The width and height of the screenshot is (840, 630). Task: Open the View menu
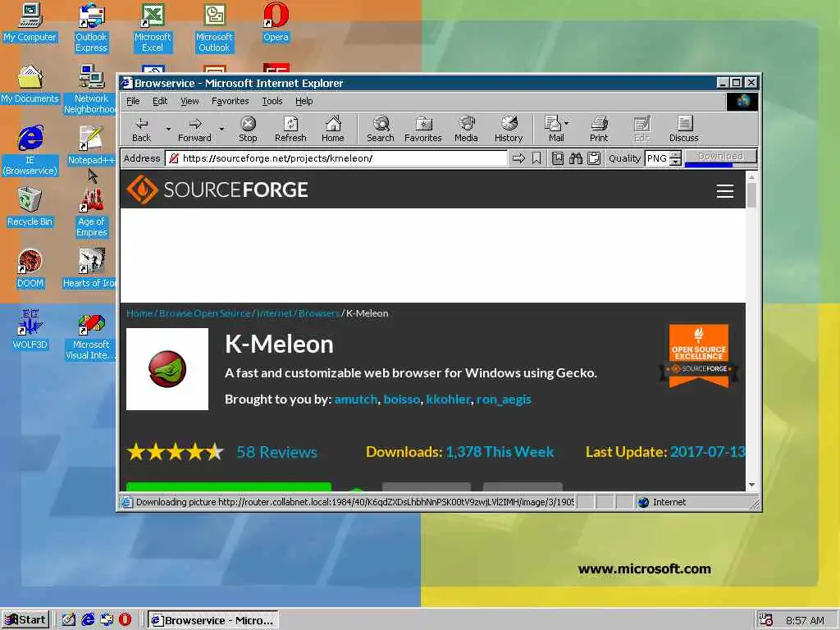coord(189,101)
